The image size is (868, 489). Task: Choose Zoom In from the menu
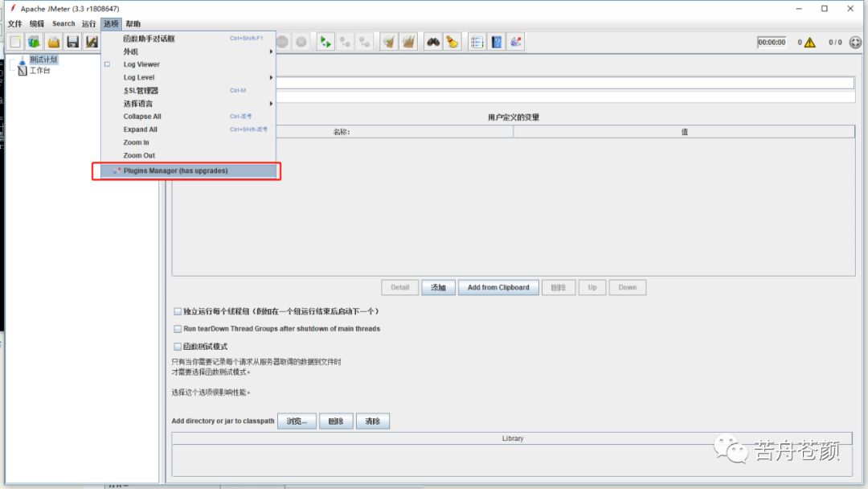click(x=188, y=142)
